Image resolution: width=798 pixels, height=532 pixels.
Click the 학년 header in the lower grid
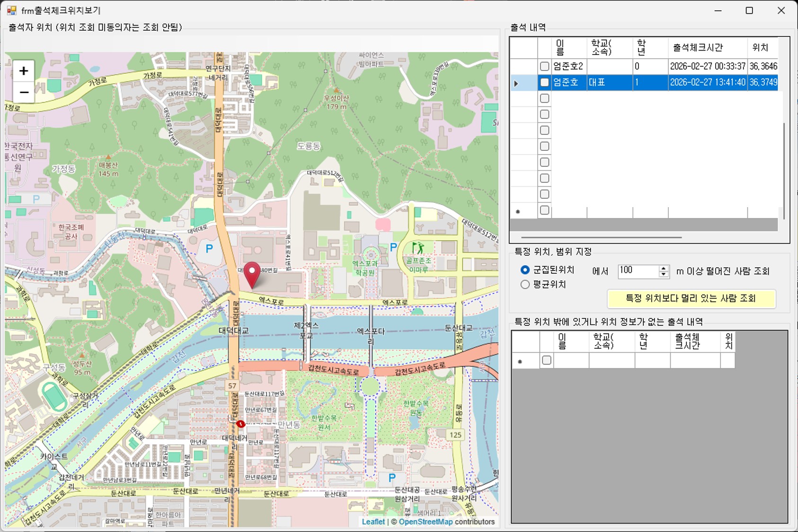(652, 341)
